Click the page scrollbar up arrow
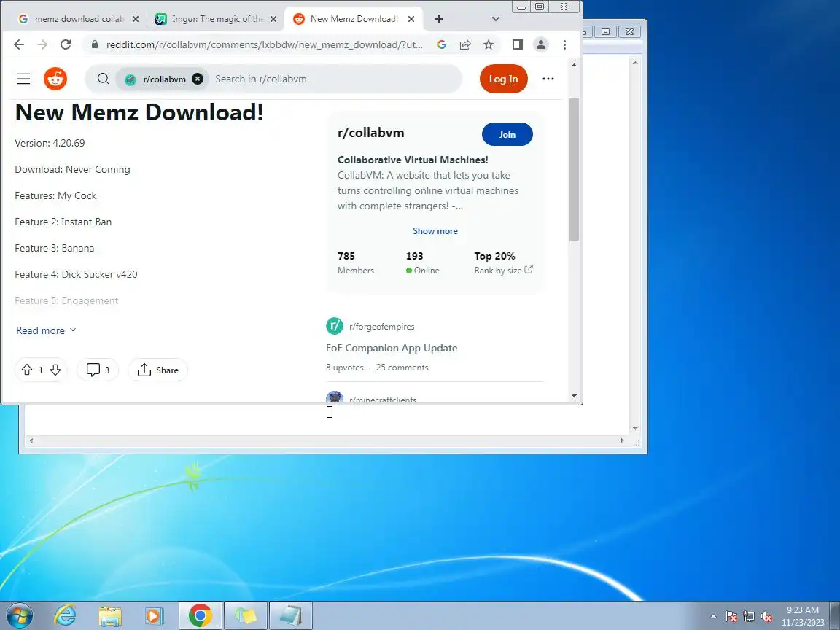Viewport: 840px width, 630px height. [575, 65]
